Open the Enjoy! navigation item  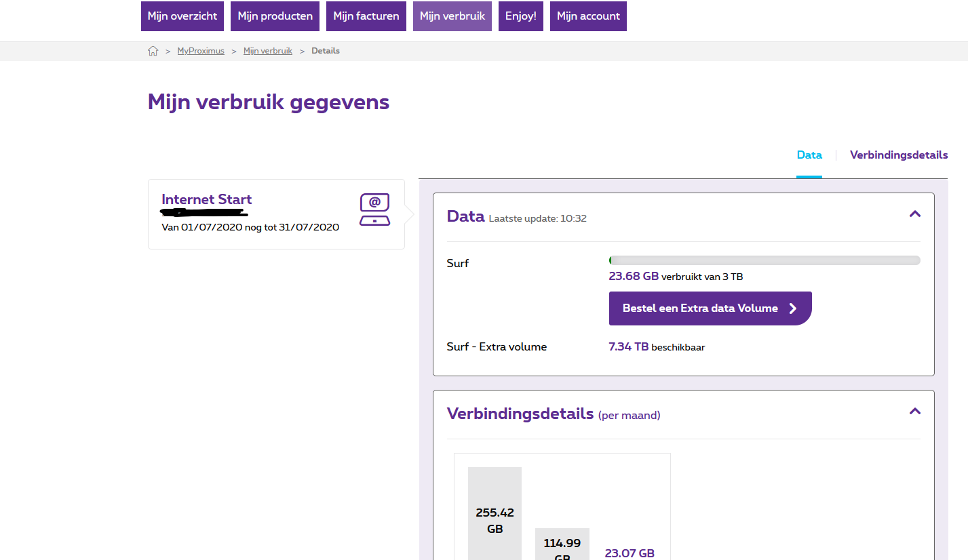click(x=521, y=16)
